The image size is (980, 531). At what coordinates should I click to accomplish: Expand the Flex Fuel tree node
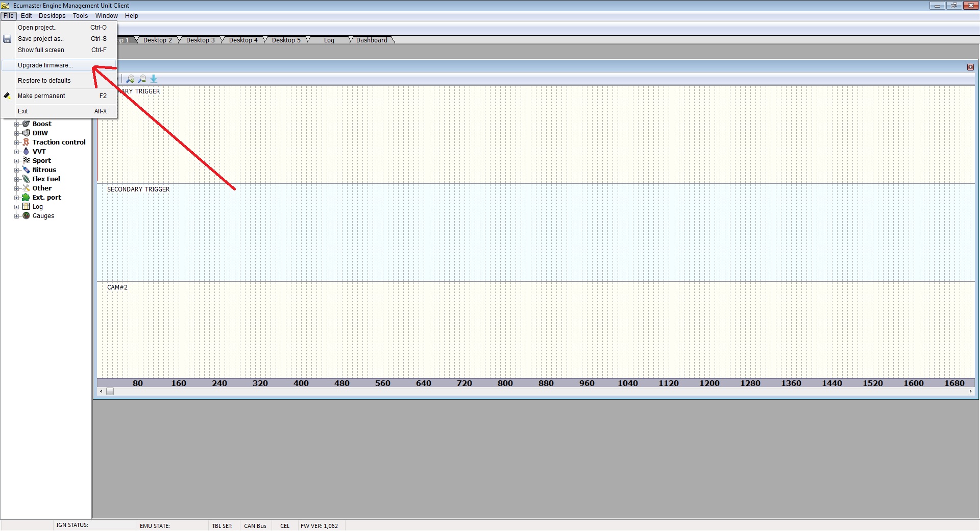point(16,179)
